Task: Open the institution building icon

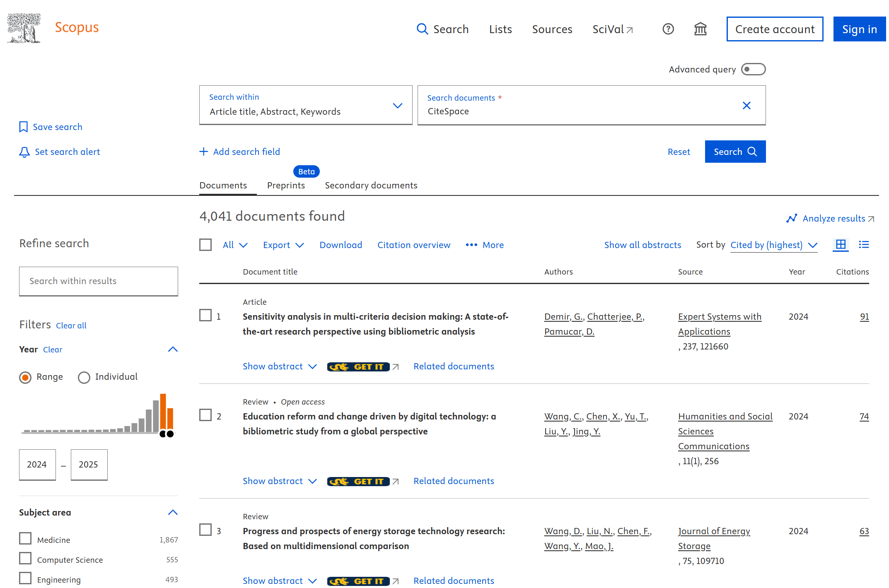Action: pos(700,29)
